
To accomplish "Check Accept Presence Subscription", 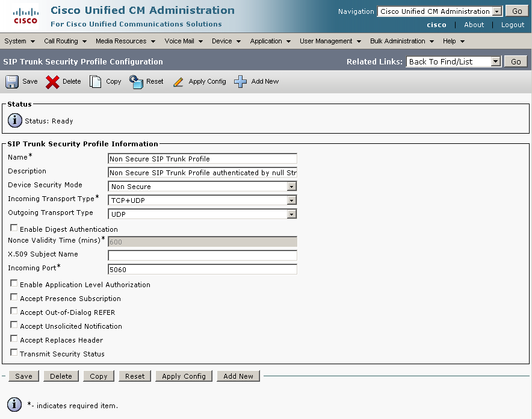I will click(x=14, y=298).
